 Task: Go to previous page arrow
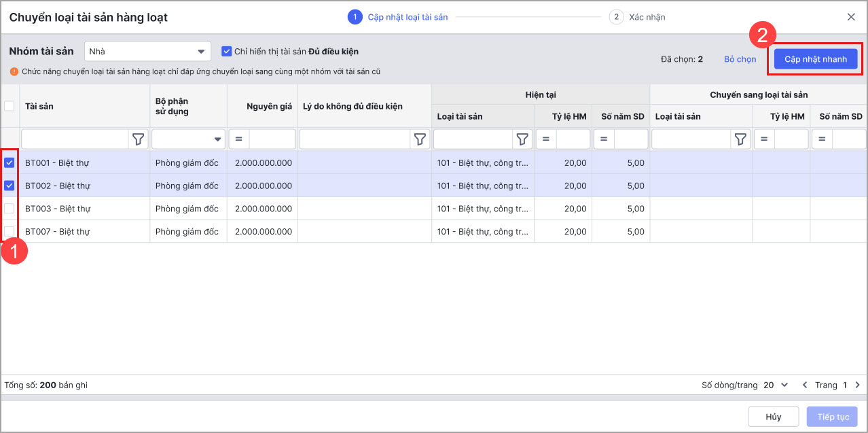tap(805, 385)
